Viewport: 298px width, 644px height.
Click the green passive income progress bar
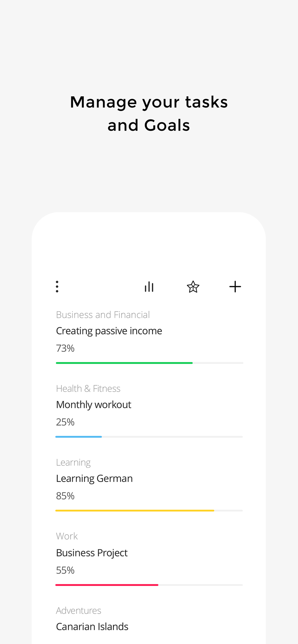coord(124,363)
